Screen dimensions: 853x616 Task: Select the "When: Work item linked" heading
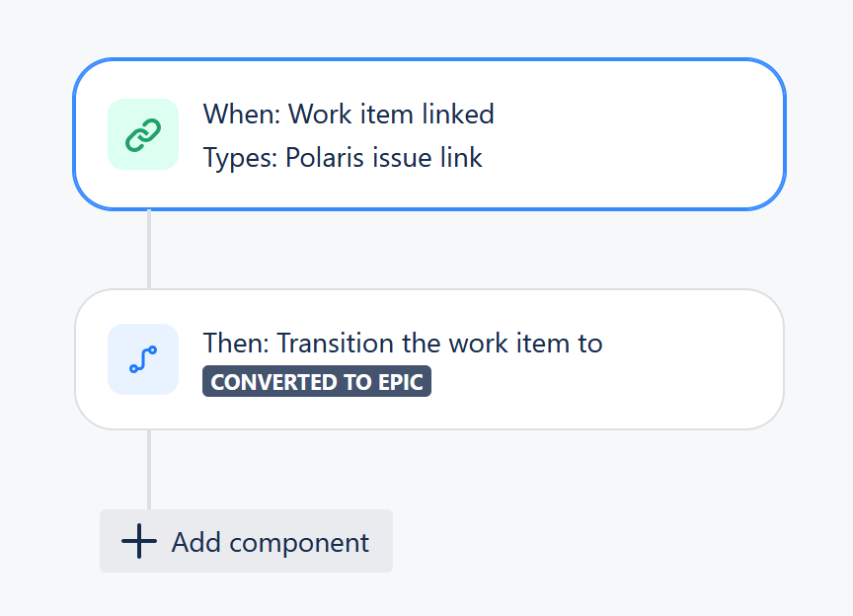349,115
